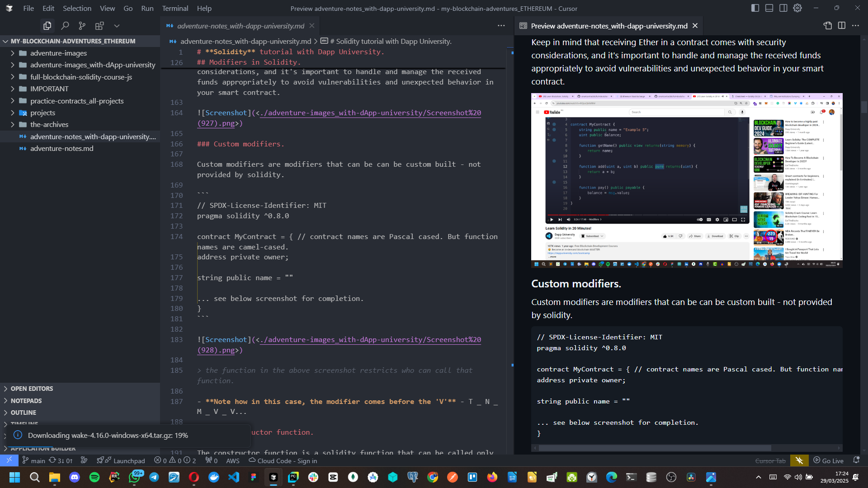Image resolution: width=868 pixels, height=488 pixels.
Task: Toggle the secondary side bar
Action: (783, 8)
